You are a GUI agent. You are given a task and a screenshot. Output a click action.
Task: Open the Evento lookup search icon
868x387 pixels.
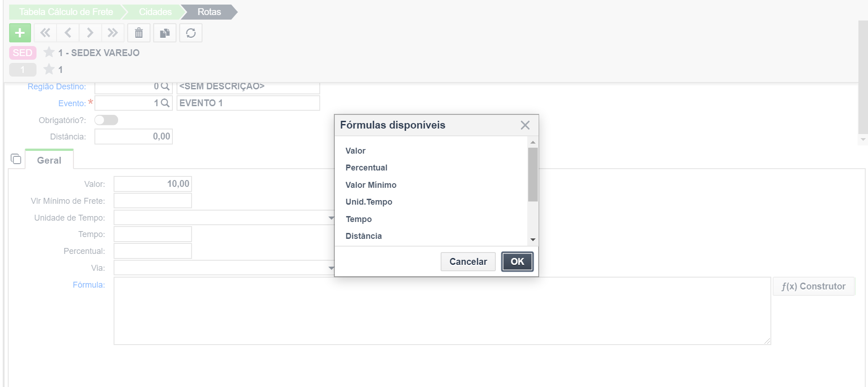(x=165, y=103)
